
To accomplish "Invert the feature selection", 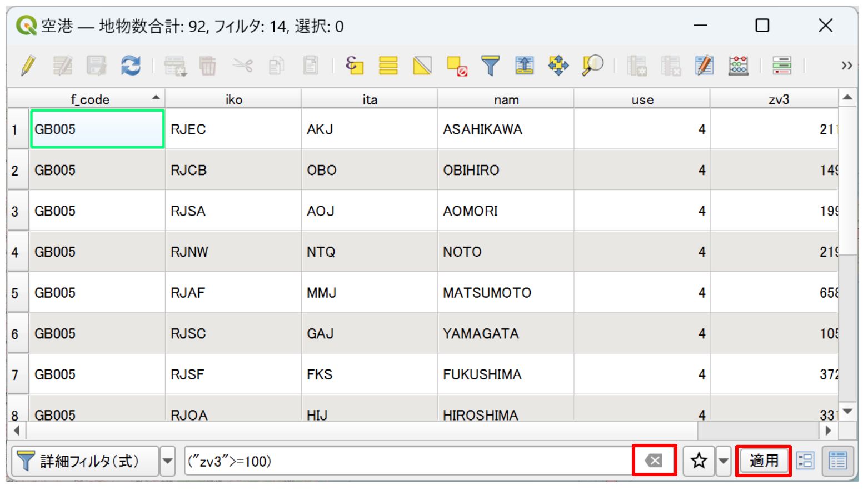I will pos(422,66).
